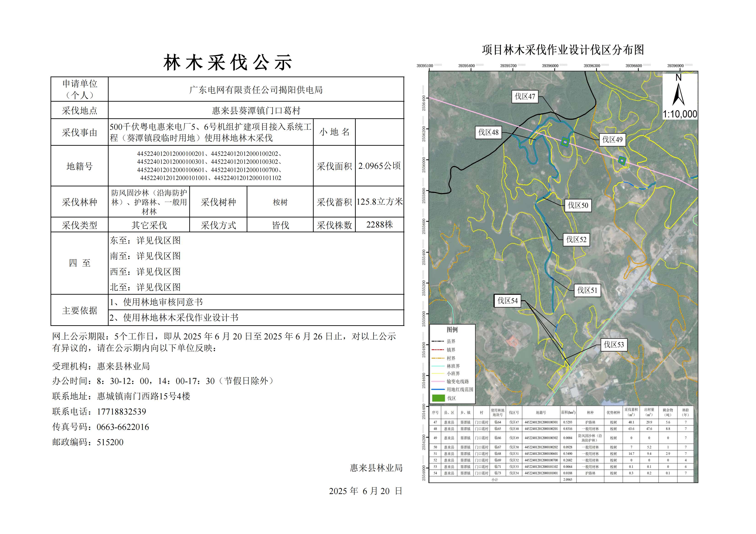Click the applicant 广东电网有限责任公司揭阳供电局
Viewport: 756px width, 534px height.
256,90
